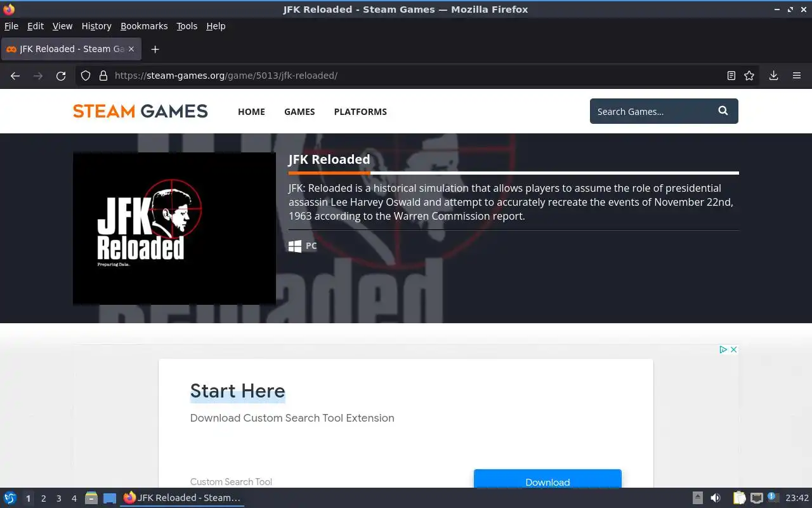Image resolution: width=812 pixels, height=508 pixels.
Task: Open GAMES page in navigation
Action: [299, 112]
